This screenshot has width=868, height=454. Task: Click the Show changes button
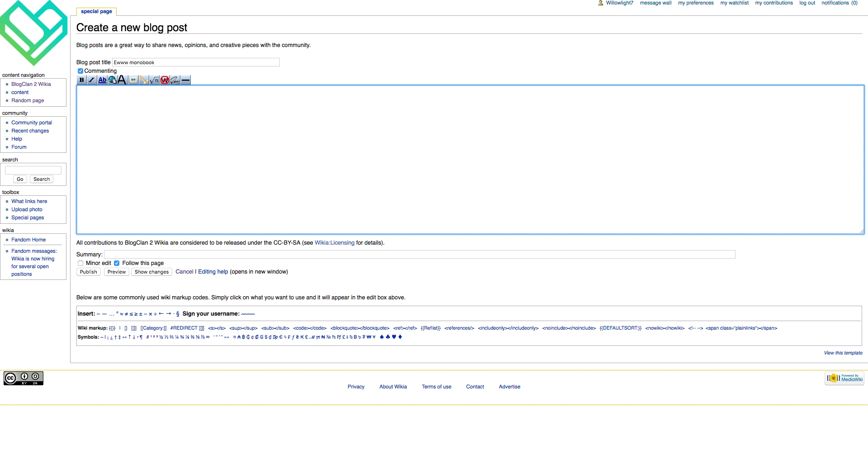coord(151,272)
